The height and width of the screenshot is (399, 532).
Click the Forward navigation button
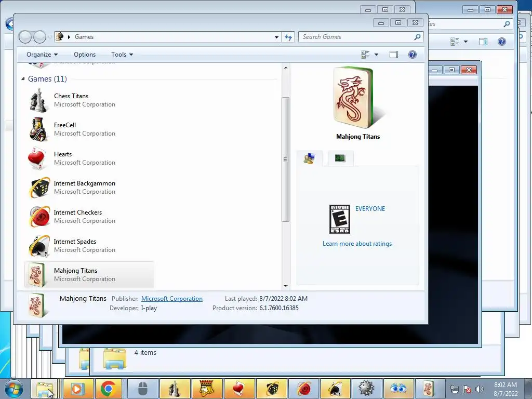39,37
